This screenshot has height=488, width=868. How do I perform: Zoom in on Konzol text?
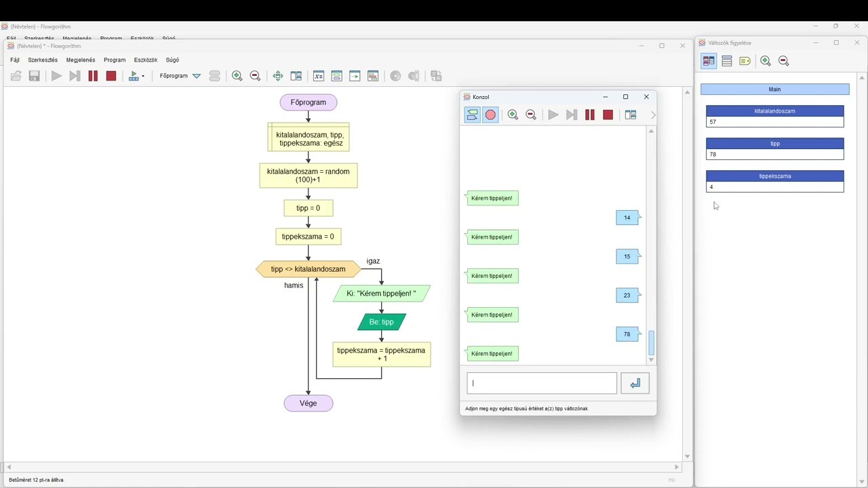[x=513, y=115]
